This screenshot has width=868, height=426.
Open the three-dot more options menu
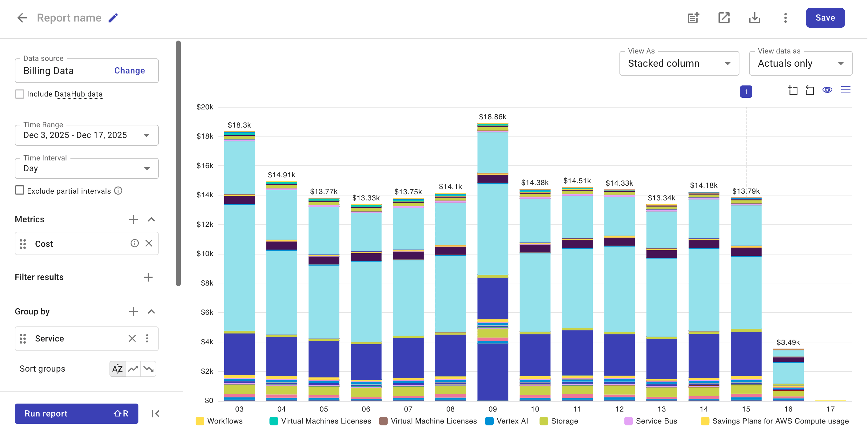[x=785, y=18]
